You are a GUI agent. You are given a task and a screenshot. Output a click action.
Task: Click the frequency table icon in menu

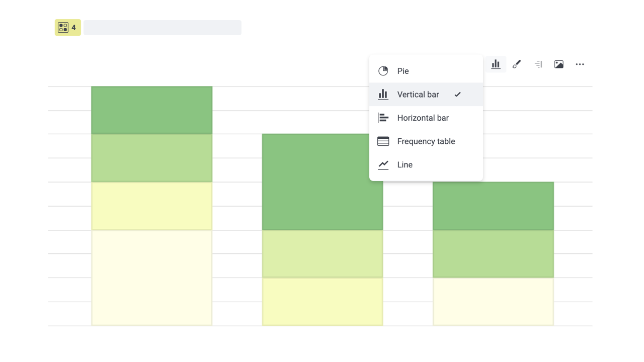[383, 141]
